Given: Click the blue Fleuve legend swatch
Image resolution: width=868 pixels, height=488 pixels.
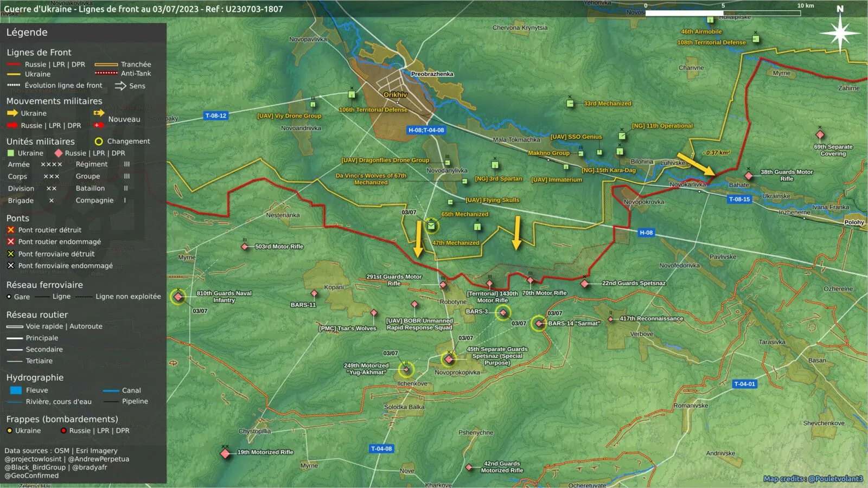Looking at the screenshot, I should pyautogui.click(x=16, y=390).
